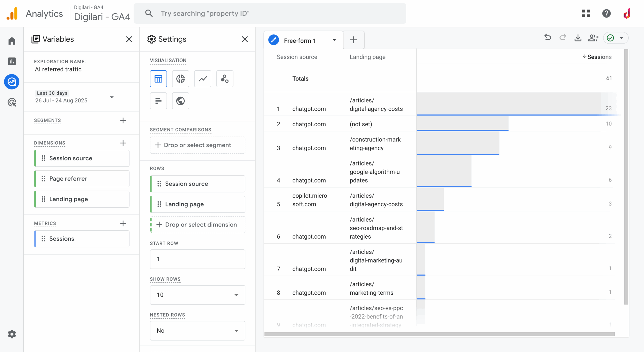Open data quality status dropdown
Viewport: 644px width, 352px height.
coord(616,38)
